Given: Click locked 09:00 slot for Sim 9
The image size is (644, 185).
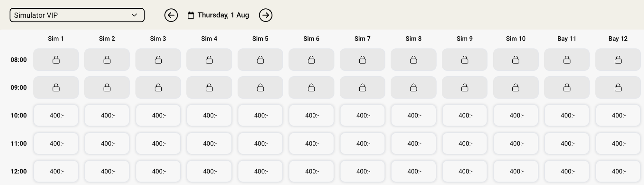Looking at the screenshot, I should tap(465, 88).
